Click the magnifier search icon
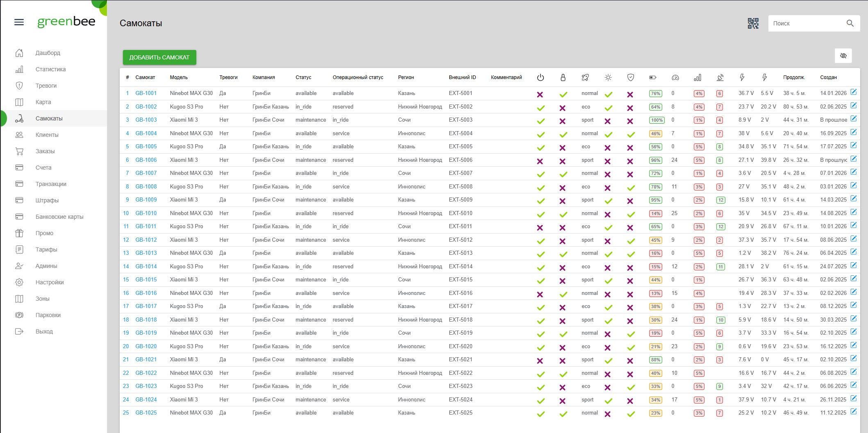868x433 pixels. (850, 23)
